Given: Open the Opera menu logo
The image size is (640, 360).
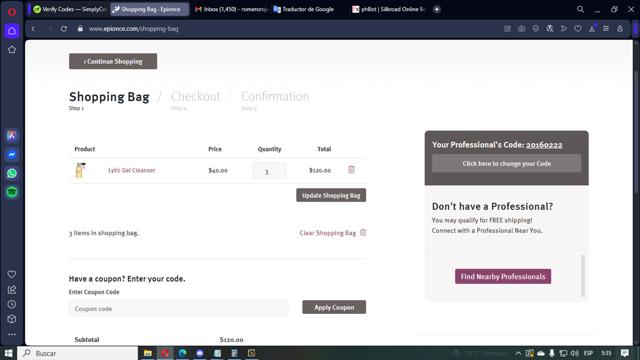Looking at the screenshot, I should [12, 11].
